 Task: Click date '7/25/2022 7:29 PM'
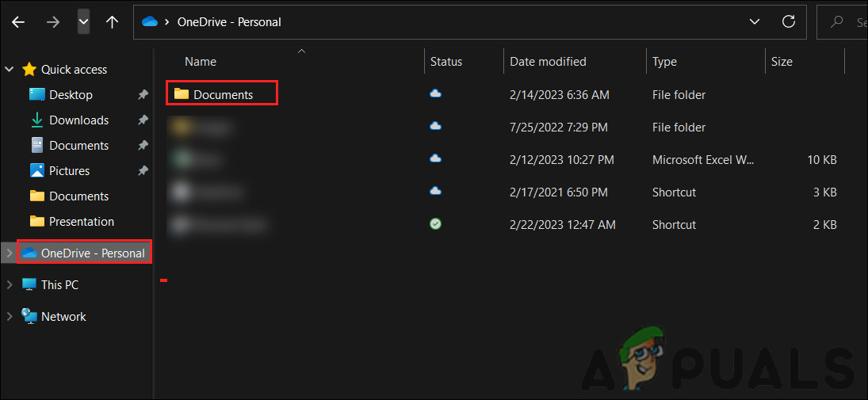click(559, 128)
